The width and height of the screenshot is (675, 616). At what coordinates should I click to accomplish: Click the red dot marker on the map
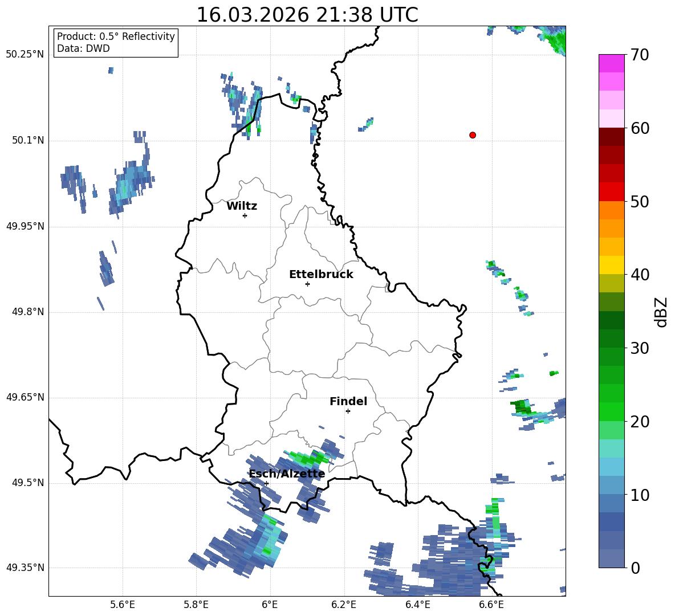473,135
